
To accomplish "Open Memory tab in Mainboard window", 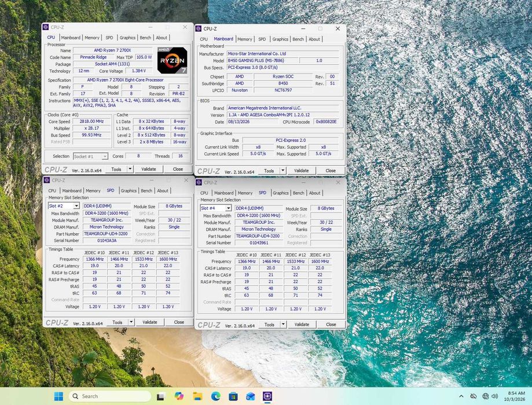I will [245, 39].
